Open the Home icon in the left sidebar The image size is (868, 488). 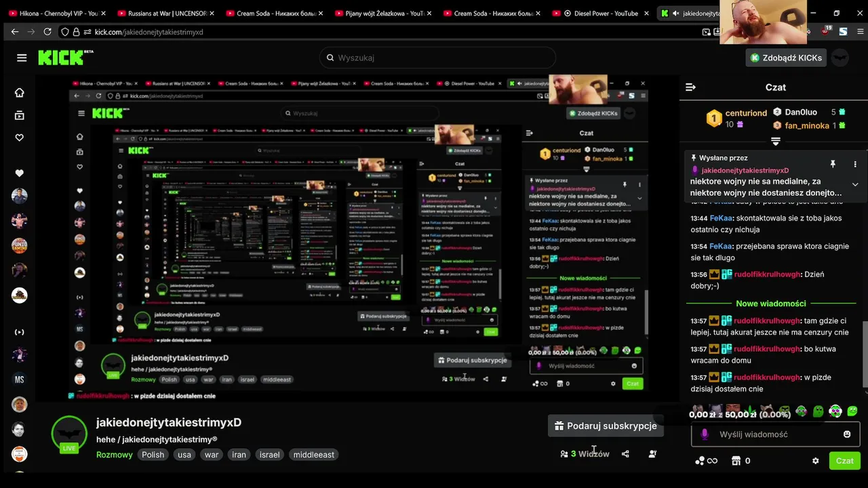tap(19, 93)
